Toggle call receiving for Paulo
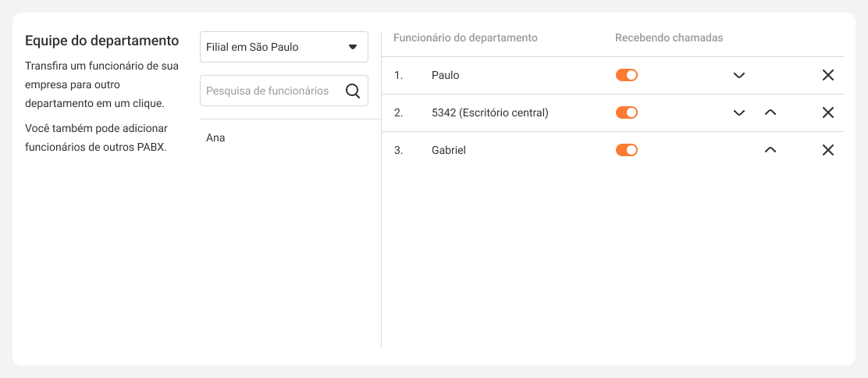 pyautogui.click(x=627, y=75)
